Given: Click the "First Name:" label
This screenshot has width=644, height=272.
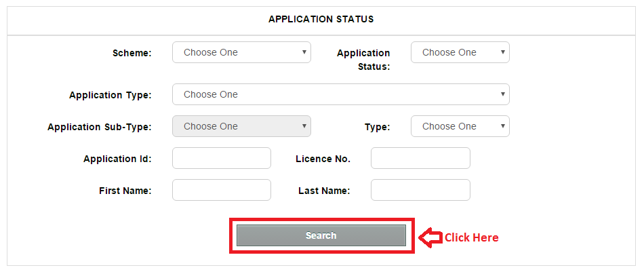Looking at the screenshot, I should coord(125,191).
